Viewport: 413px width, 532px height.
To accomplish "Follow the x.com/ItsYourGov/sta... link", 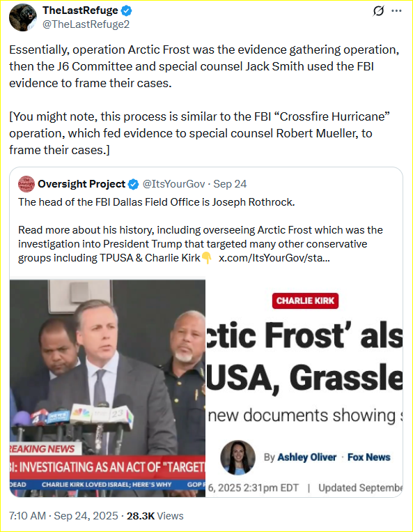I will [x=274, y=258].
